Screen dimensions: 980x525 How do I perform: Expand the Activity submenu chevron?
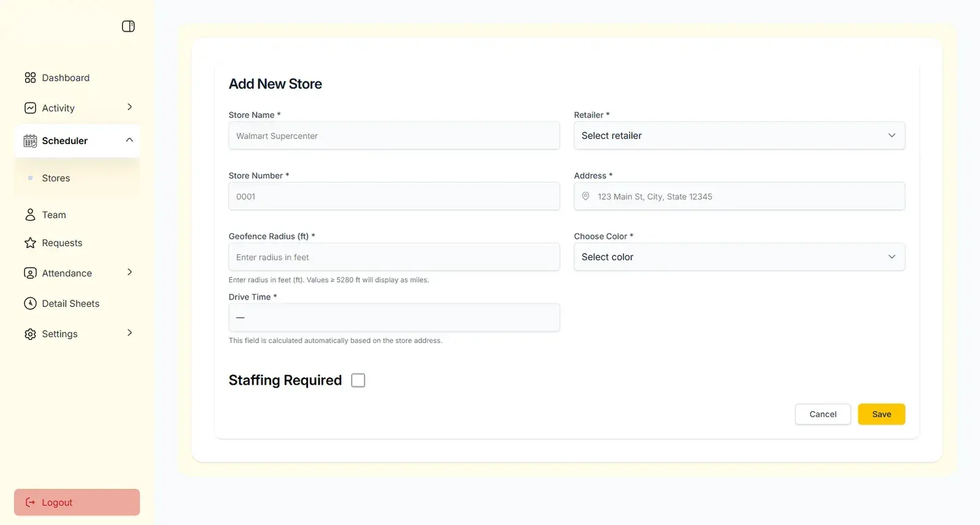[x=129, y=107]
